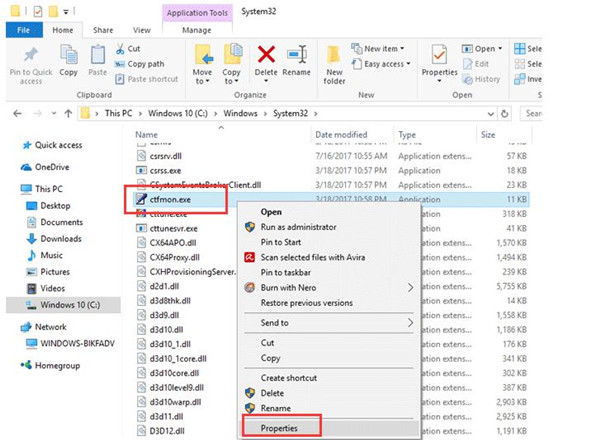Click the Copy path ribbon item
Image resolution: width=600 pixels, height=440 pixels.
pos(140,64)
